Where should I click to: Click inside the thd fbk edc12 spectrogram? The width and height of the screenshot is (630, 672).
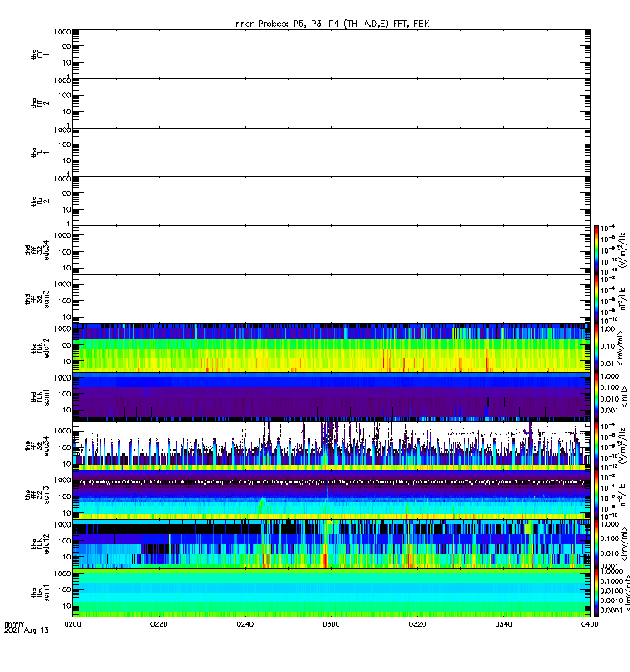pyautogui.click(x=331, y=348)
